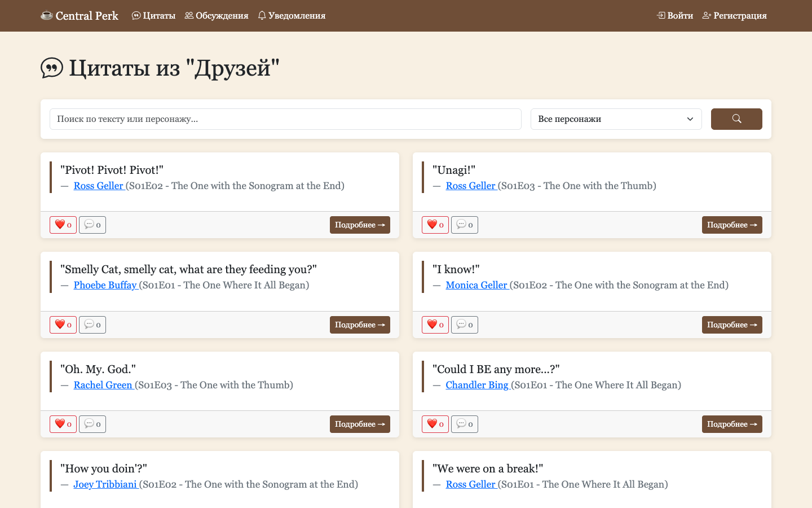Click Подробнее on the "Unagi!" quote card
This screenshot has width=812, height=508.
click(x=732, y=225)
